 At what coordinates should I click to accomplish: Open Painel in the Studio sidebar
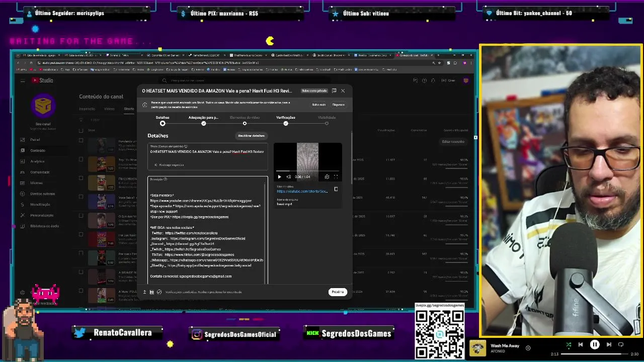tap(35, 140)
